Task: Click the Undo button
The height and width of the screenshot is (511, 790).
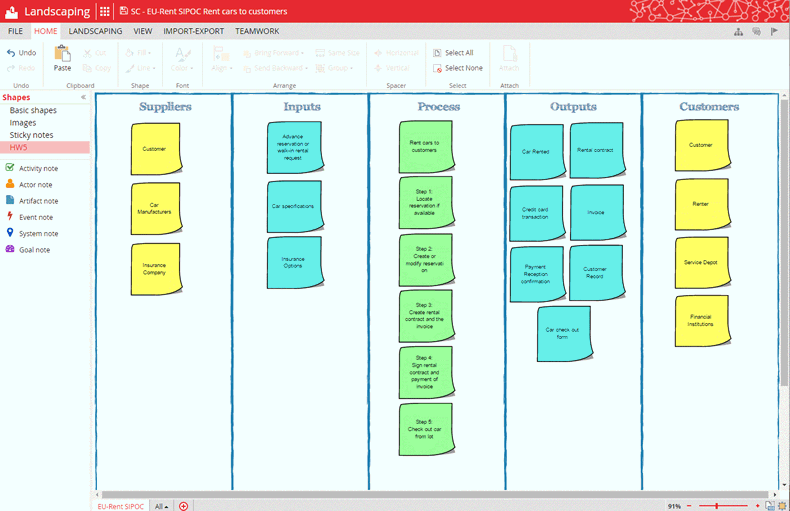Action: (21, 53)
